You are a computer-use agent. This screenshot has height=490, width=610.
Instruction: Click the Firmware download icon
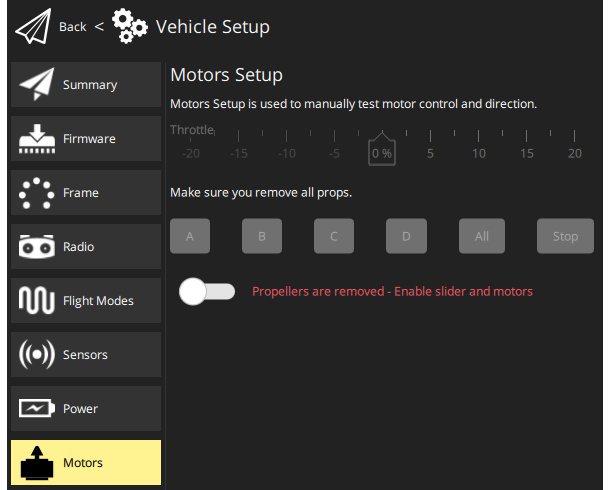pos(36,139)
